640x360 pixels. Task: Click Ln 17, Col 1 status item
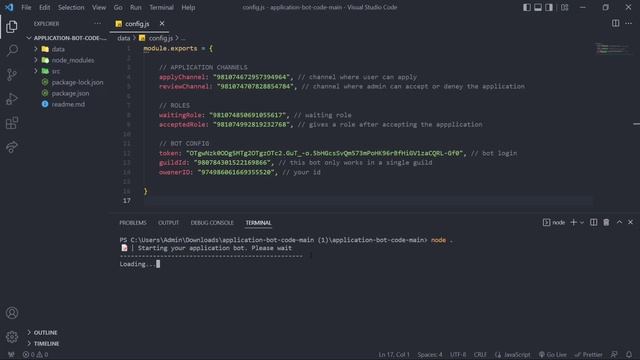[394, 355]
